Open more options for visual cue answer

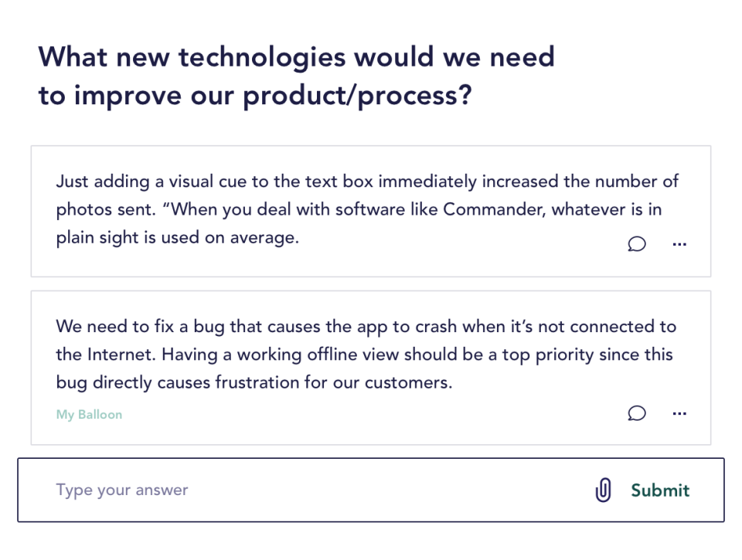679,244
